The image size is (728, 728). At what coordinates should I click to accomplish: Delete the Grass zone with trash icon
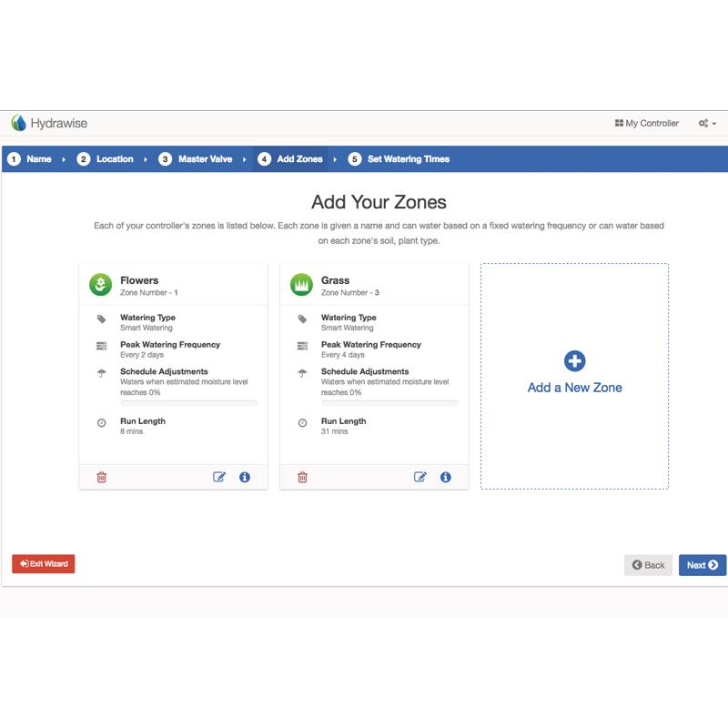(x=303, y=477)
